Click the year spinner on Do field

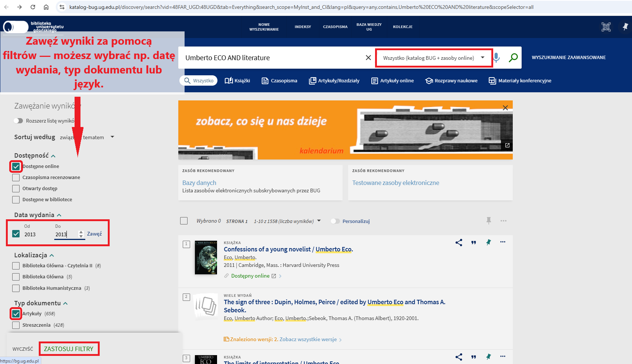click(x=81, y=234)
